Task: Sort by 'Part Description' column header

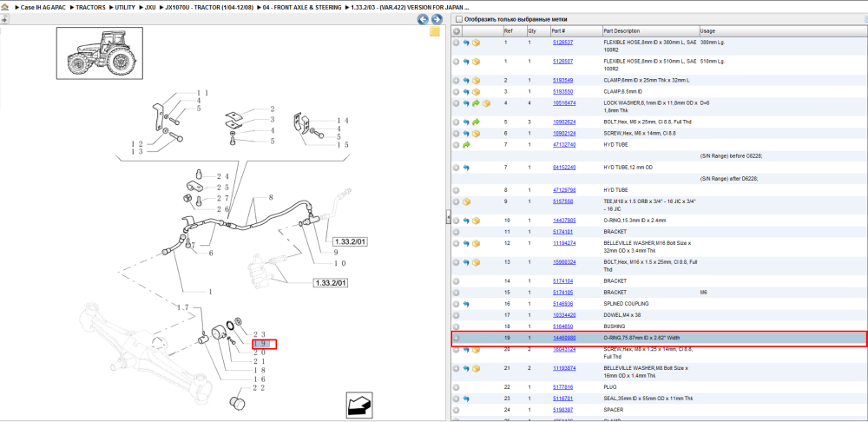Action: [650, 31]
